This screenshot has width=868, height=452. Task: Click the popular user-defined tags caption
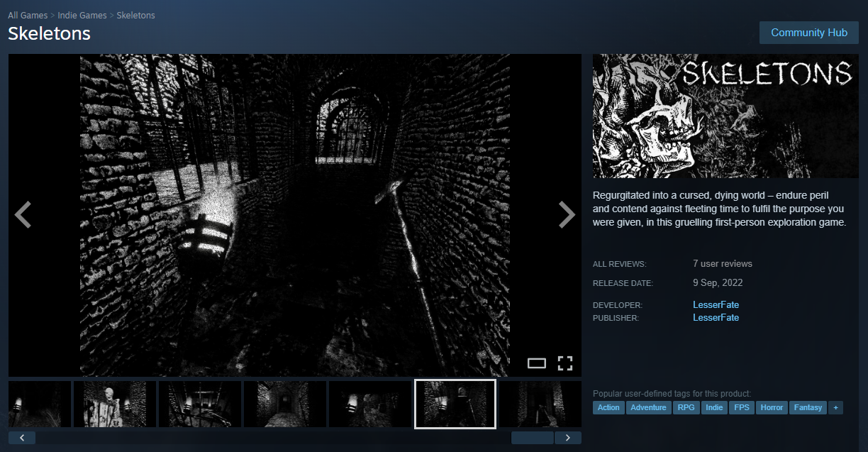click(x=672, y=394)
